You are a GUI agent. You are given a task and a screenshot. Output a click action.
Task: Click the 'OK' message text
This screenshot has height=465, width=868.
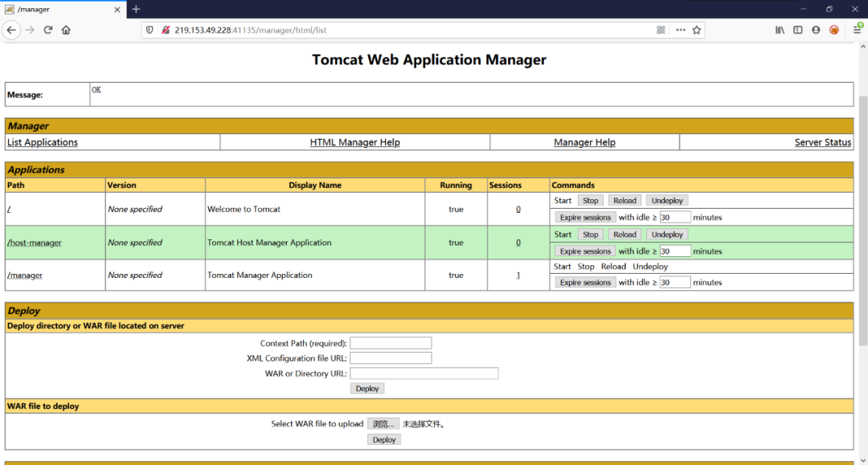pyautogui.click(x=96, y=90)
